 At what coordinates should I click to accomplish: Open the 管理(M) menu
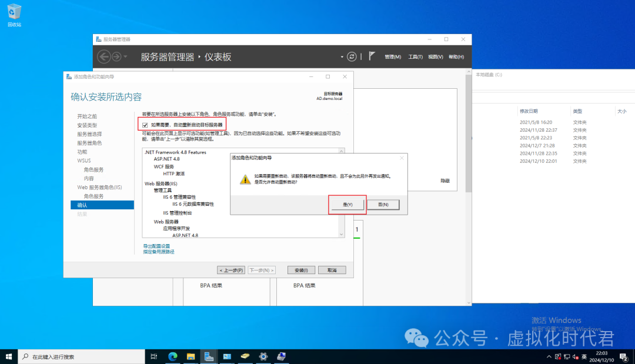pyautogui.click(x=393, y=56)
